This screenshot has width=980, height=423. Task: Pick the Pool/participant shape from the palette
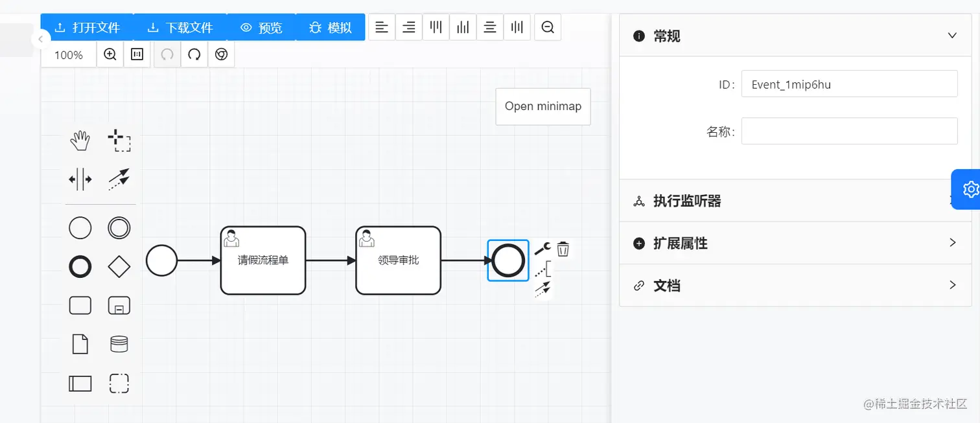[x=80, y=383]
